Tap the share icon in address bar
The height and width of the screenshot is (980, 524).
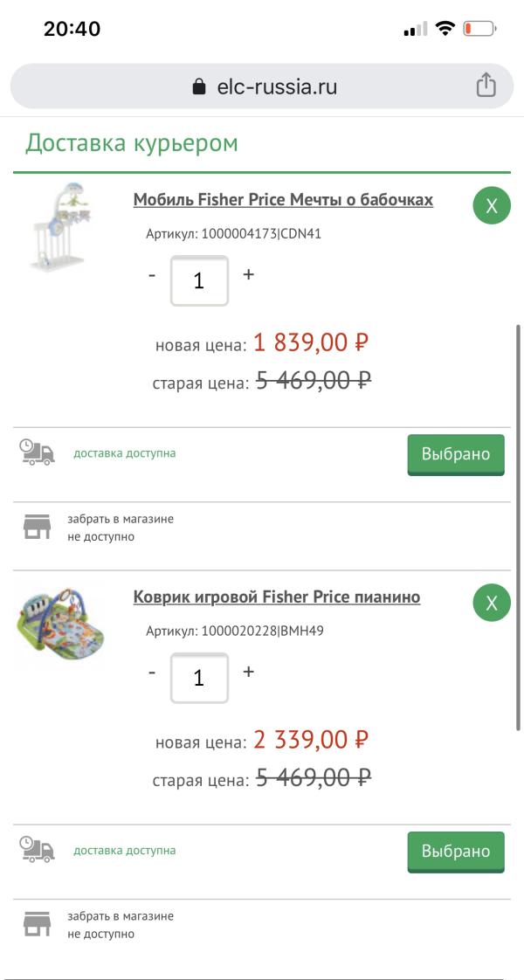[x=486, y=86]
